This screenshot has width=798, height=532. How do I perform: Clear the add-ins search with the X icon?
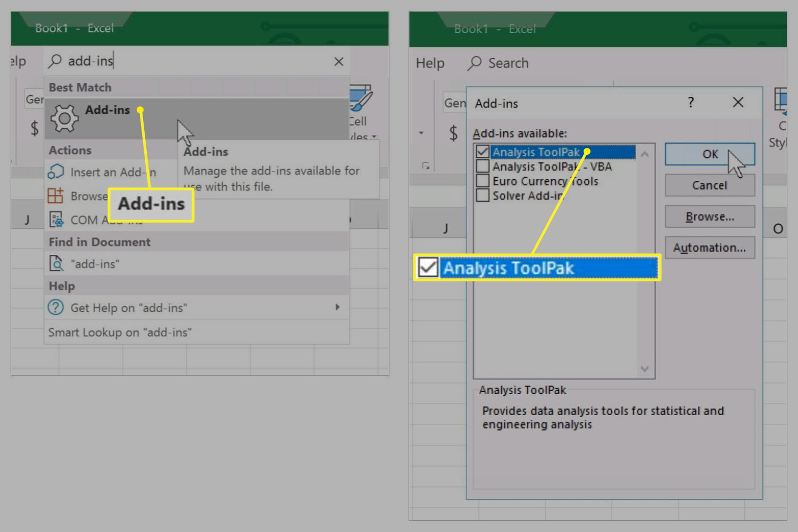(x=339, y=62)
